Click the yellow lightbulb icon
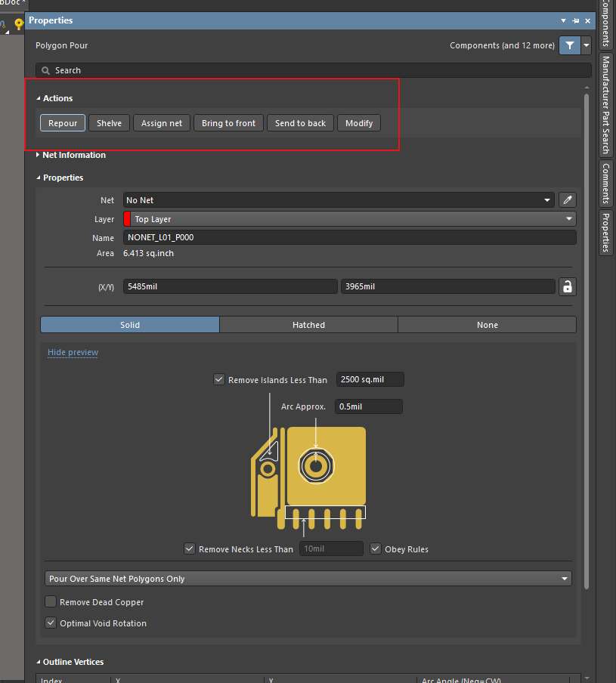Image resolution: width=616 pixels, height=683 pixels. [x=18, y=24]
